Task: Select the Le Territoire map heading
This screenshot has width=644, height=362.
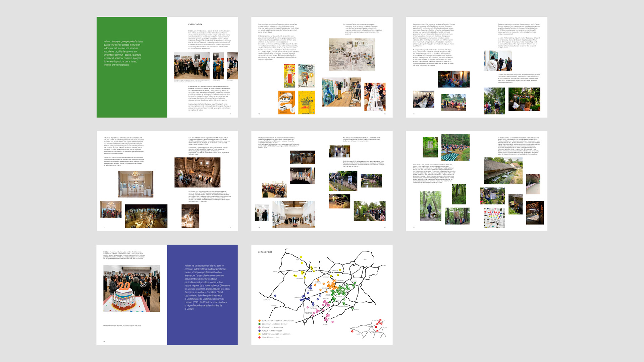Action: [265, 252]
